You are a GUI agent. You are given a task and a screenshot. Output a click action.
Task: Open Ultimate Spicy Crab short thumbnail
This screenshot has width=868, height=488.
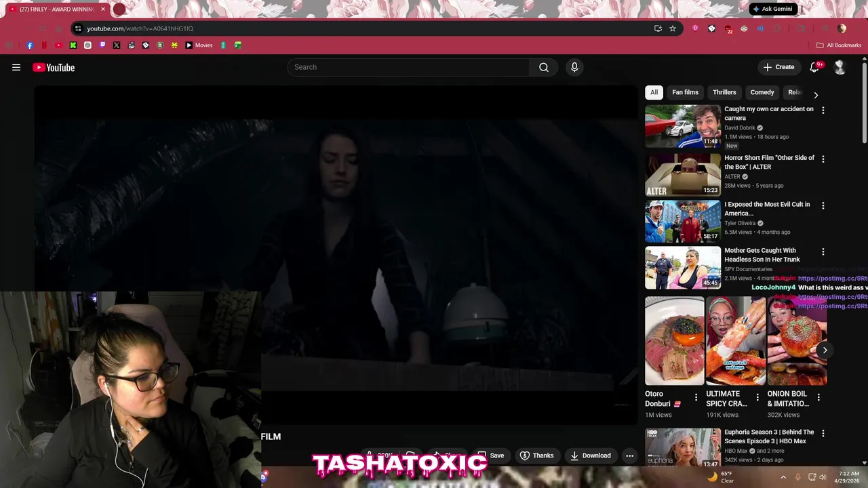(736, 341)
